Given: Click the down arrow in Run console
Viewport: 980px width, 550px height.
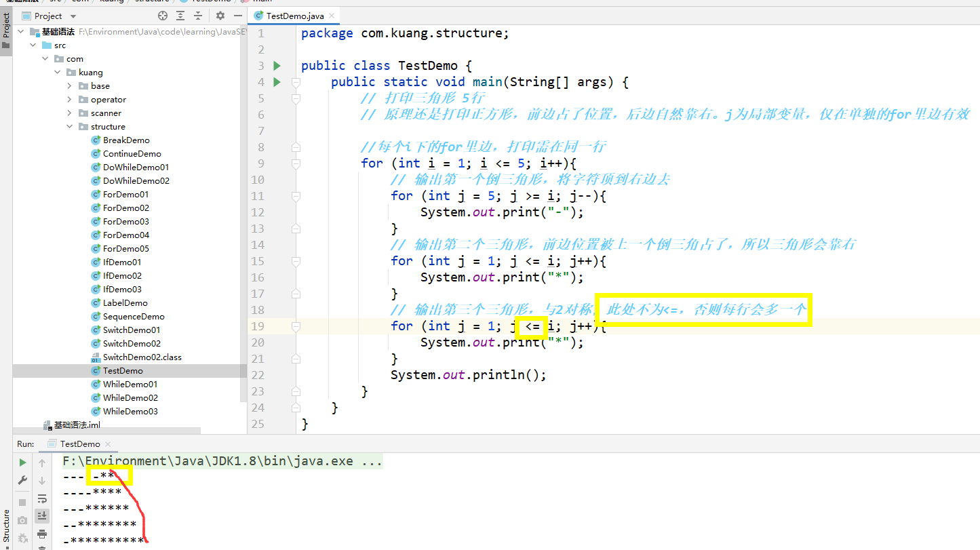Looking at the screenshot, I should (x=42, y=480).
